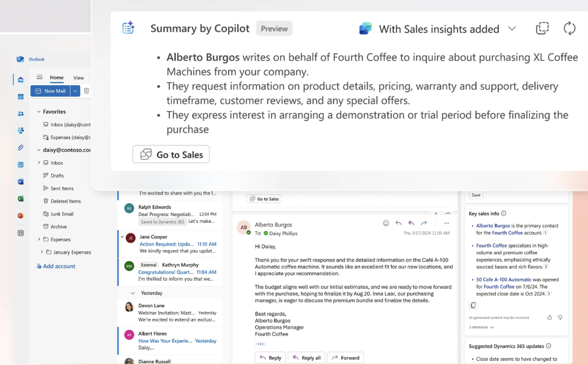Click the New Mail button
This screenshot has height=365, width=588.
pos(50,91)
